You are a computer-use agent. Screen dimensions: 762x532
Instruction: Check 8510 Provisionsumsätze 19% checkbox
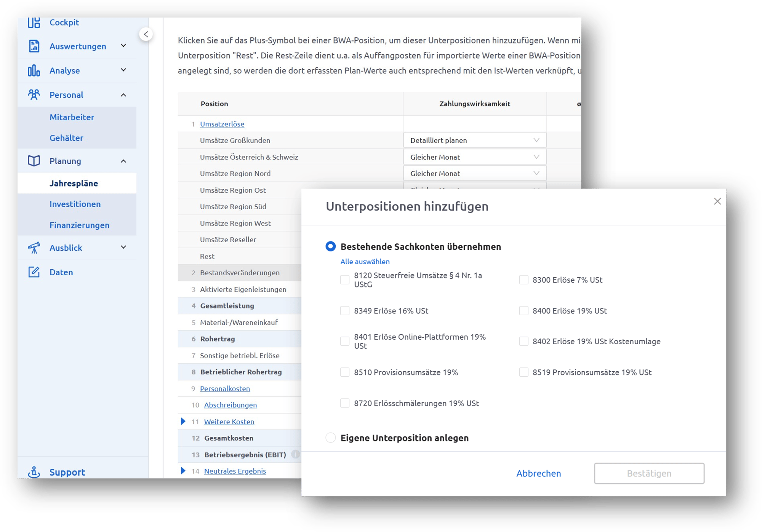(x=345, y=372)
